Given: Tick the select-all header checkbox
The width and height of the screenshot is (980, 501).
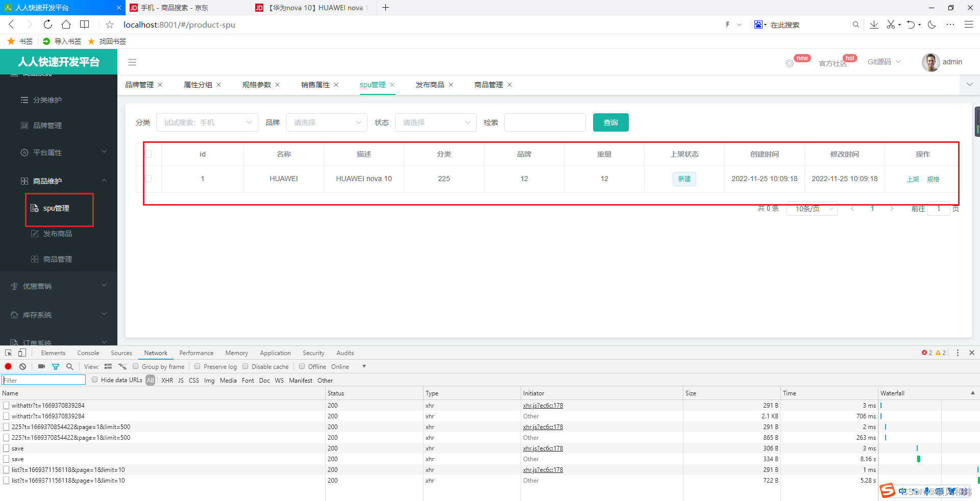Looking at the screenshot, I should coord(149,154).
